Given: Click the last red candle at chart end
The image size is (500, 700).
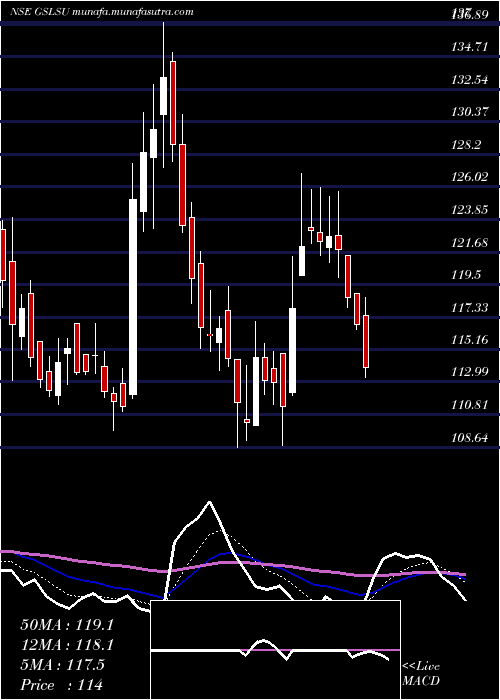Looking at the screenshot, I should (366, 341).
